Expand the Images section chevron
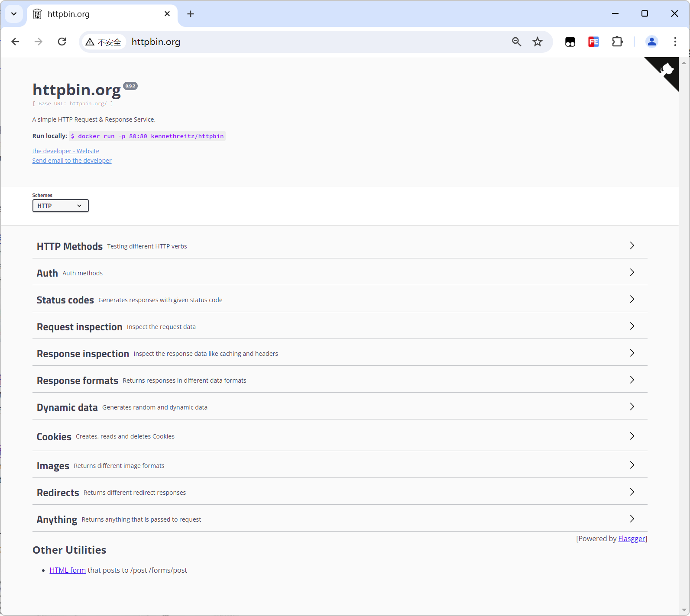This screenshot has height=616, width=690. click(x=632, y=465)
